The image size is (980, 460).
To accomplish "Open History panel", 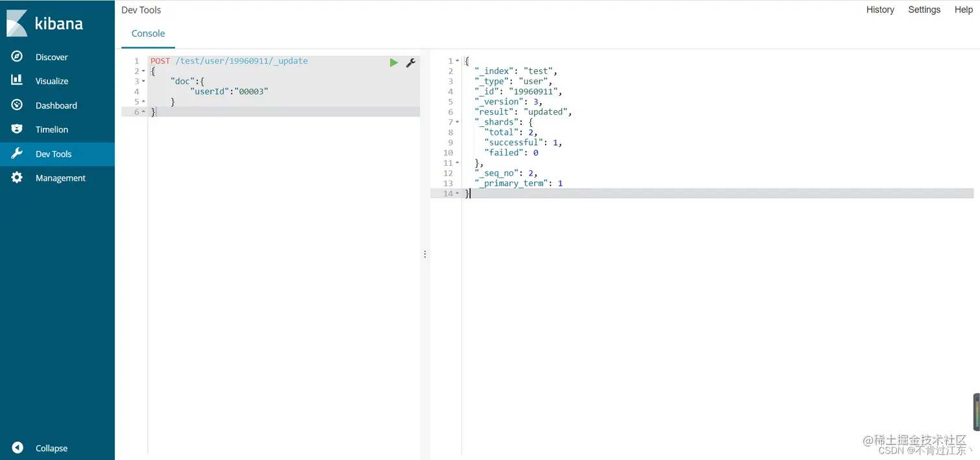I will 880,10.
